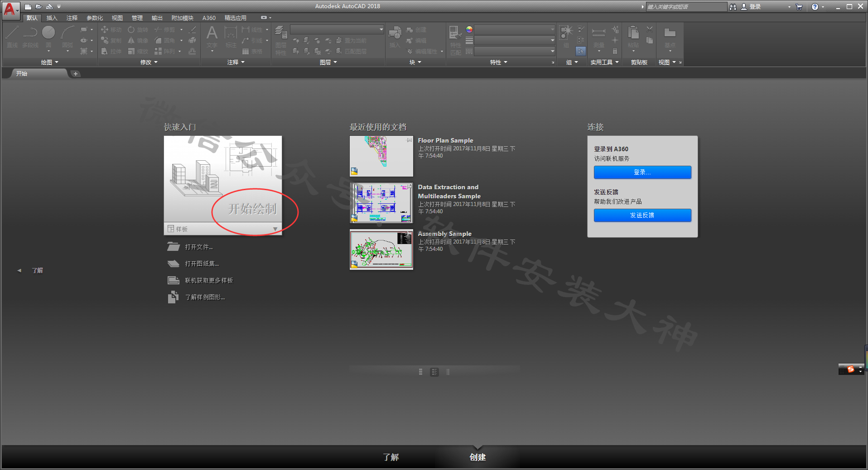Open the lineweight dropdown in Properties panel
868x470 pixels.
click(514, 40)
